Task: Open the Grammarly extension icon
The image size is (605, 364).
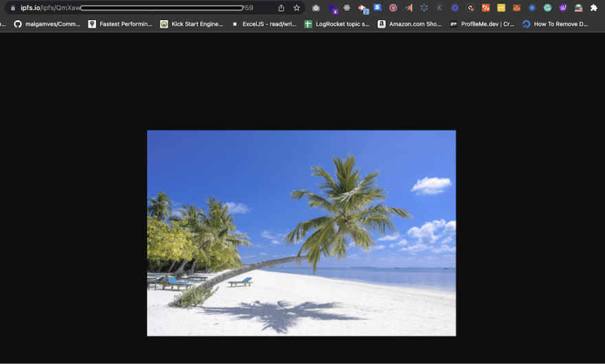Action: [547, 8]
